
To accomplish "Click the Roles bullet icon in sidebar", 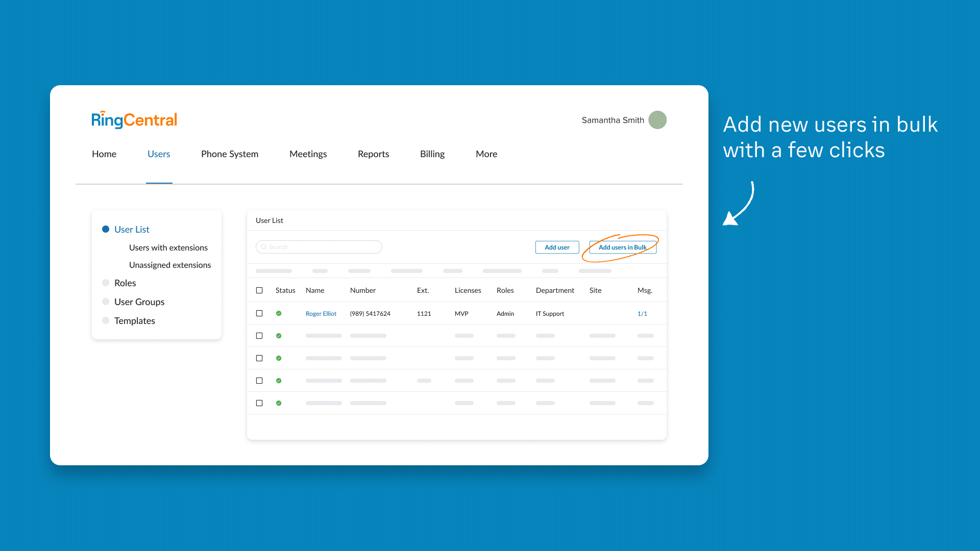I will (106, 283).
